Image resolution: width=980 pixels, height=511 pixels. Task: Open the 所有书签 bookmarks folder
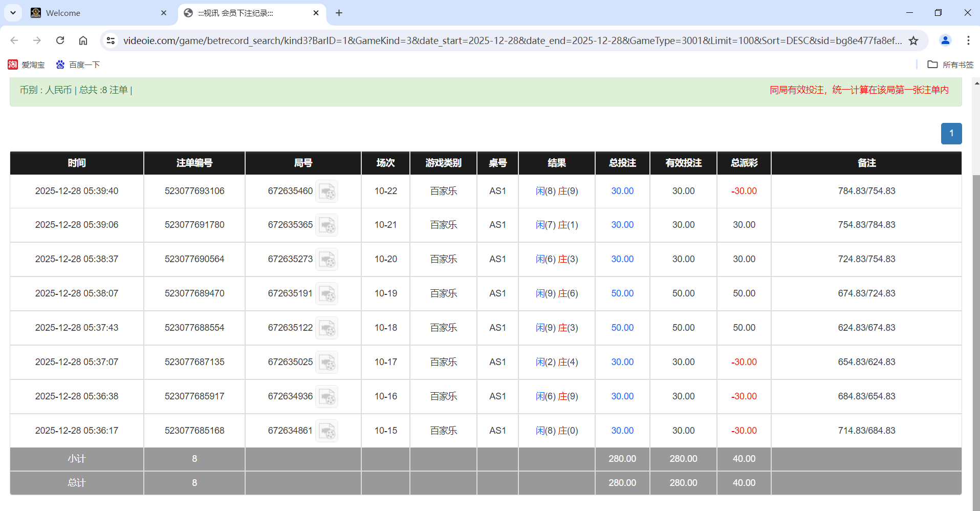(x=951, y=65)
